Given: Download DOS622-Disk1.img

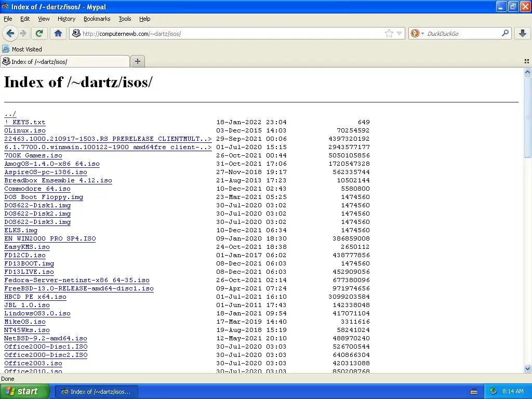Looking at the screenshot, I should pyautogui.click(x=37, y=205).
